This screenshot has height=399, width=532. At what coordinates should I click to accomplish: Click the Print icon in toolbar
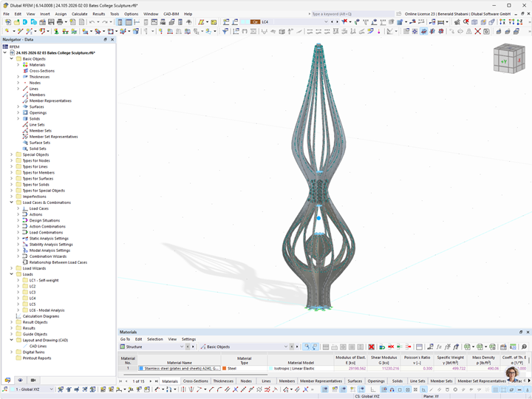click(59, 22)
